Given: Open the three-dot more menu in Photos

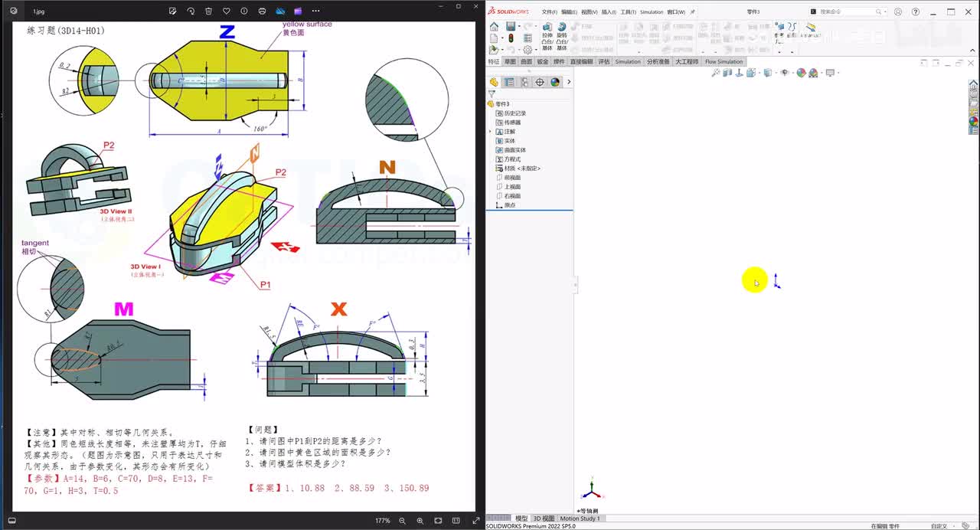Looking at the screenshot, I should (x=315, y=11).
